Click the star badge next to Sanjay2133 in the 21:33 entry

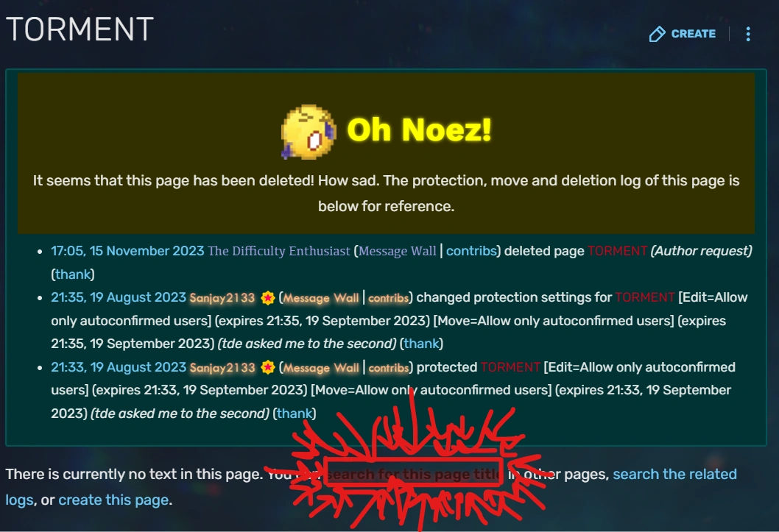pyautogui.click(x=268, y=368)
